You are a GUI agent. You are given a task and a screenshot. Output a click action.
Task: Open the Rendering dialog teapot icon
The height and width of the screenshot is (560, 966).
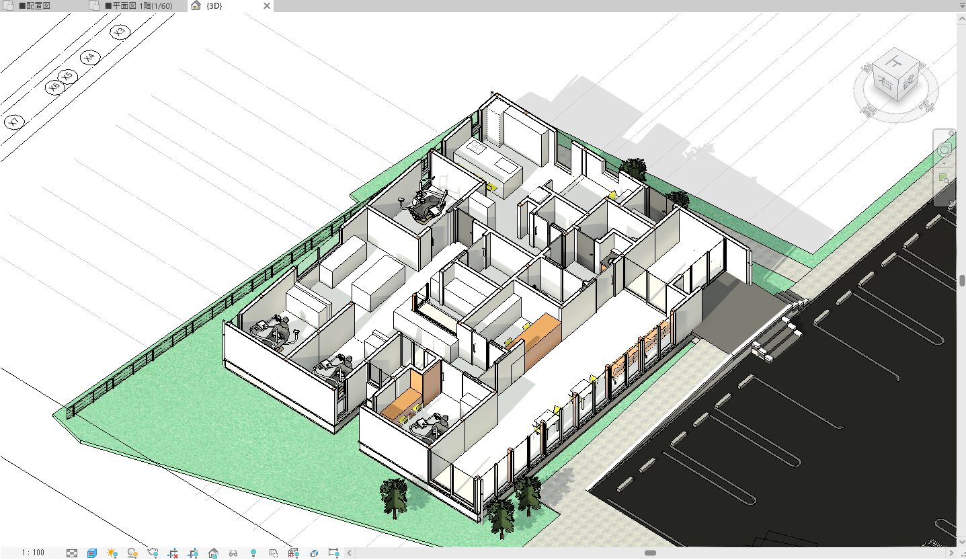pyautogui.click(x=153, y=553)
